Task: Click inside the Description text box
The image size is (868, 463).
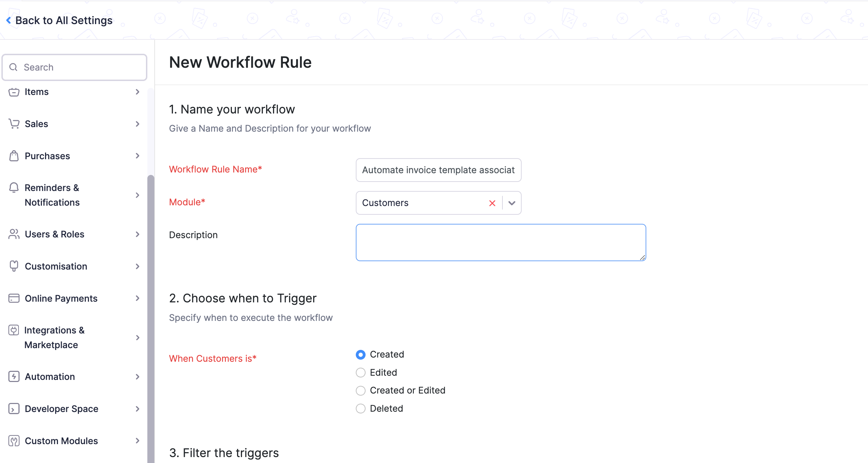Action: (501, 242)
